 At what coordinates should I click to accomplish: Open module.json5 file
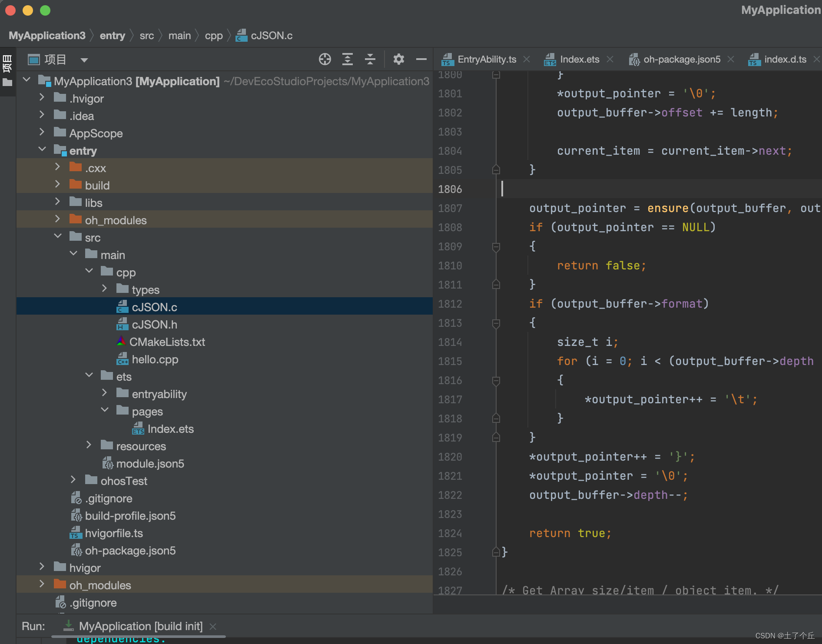[x=150, y=464]
